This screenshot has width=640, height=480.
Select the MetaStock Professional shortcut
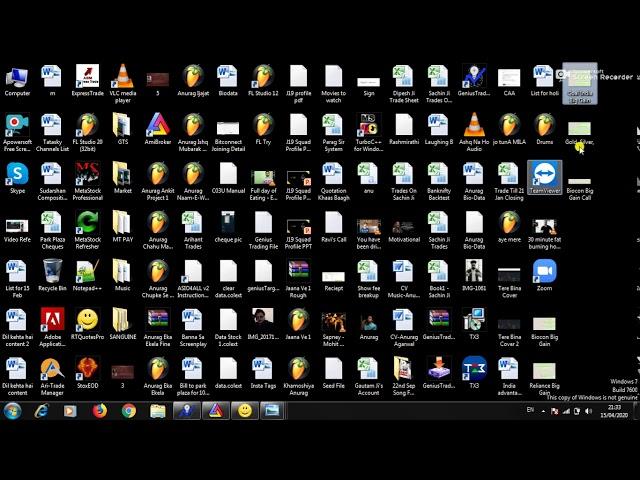point(87,181)
